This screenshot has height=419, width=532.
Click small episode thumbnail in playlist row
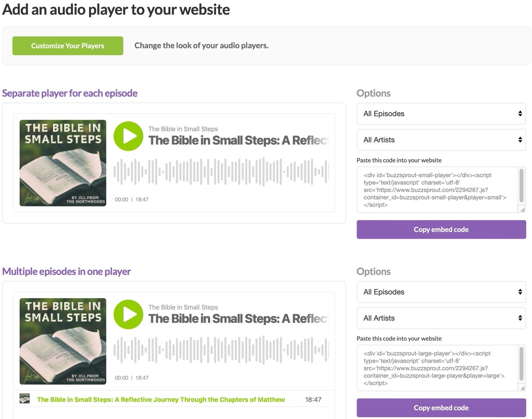coord(24,399)
